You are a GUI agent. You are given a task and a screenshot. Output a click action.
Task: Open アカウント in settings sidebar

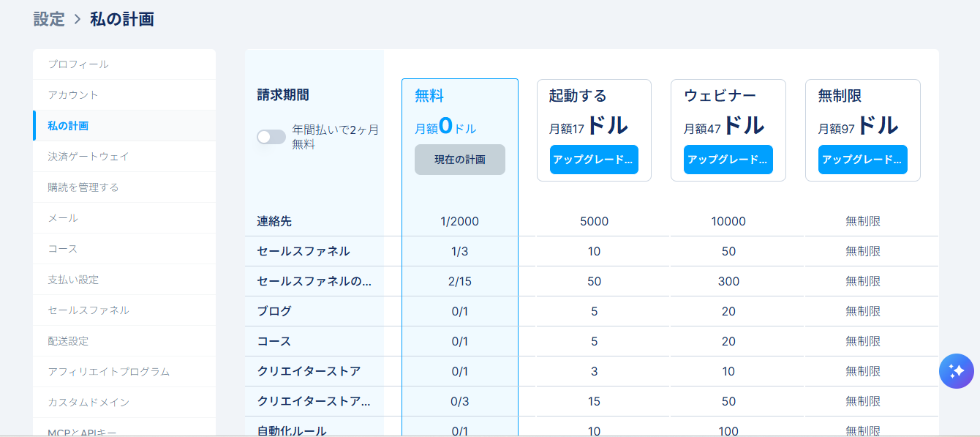(124, 95)
